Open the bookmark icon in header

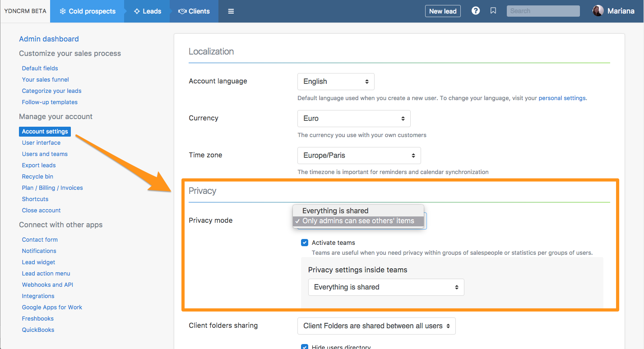tap(493, 11)
